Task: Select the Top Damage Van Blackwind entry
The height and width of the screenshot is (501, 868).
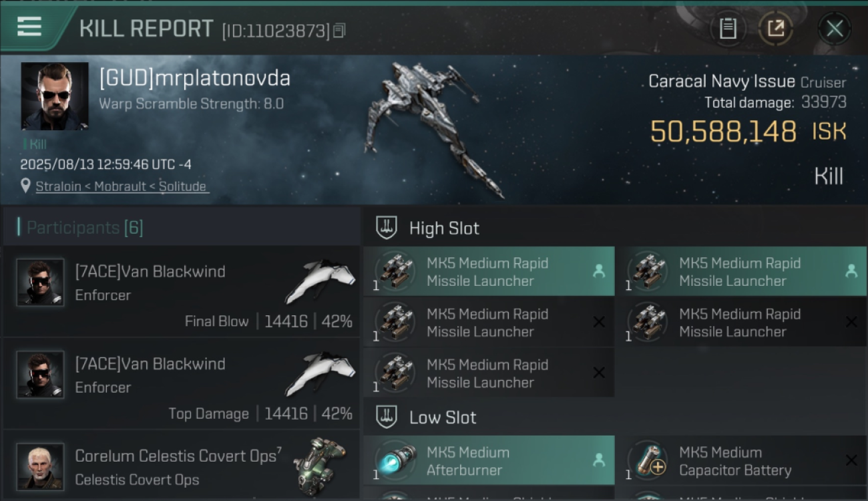Action: click(181, 383)
